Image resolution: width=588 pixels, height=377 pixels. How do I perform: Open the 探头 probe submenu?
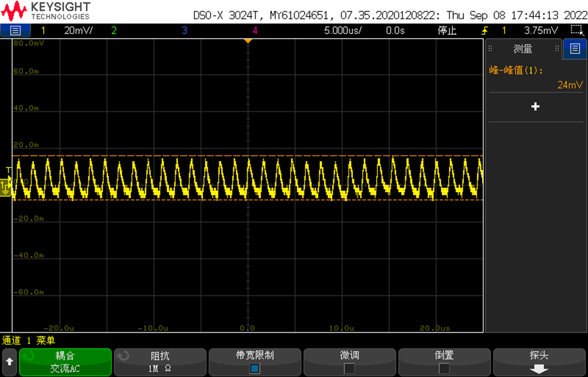coord(539,362)
